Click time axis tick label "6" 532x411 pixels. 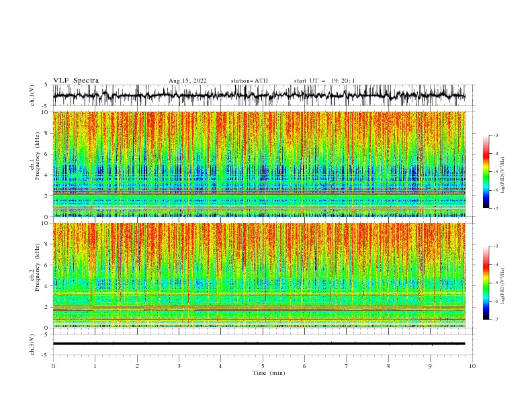click(x=304, y=366)
